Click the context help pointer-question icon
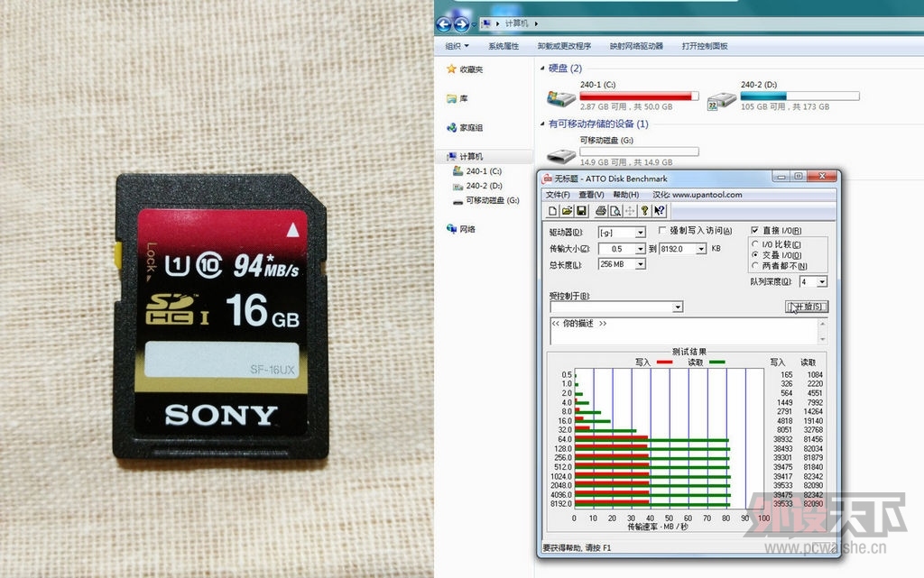Viewport: 924px width, 578px height. pyautogui.click(x=660, y=211)
